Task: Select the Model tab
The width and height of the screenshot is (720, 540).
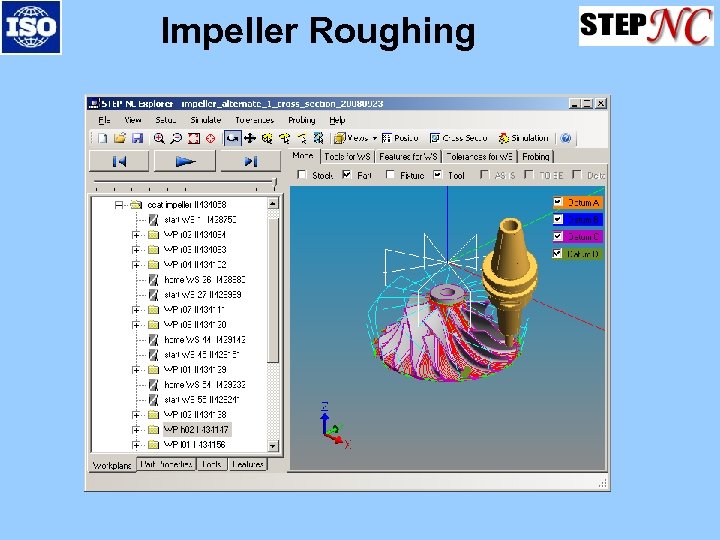Action: [x=304, y=156]
